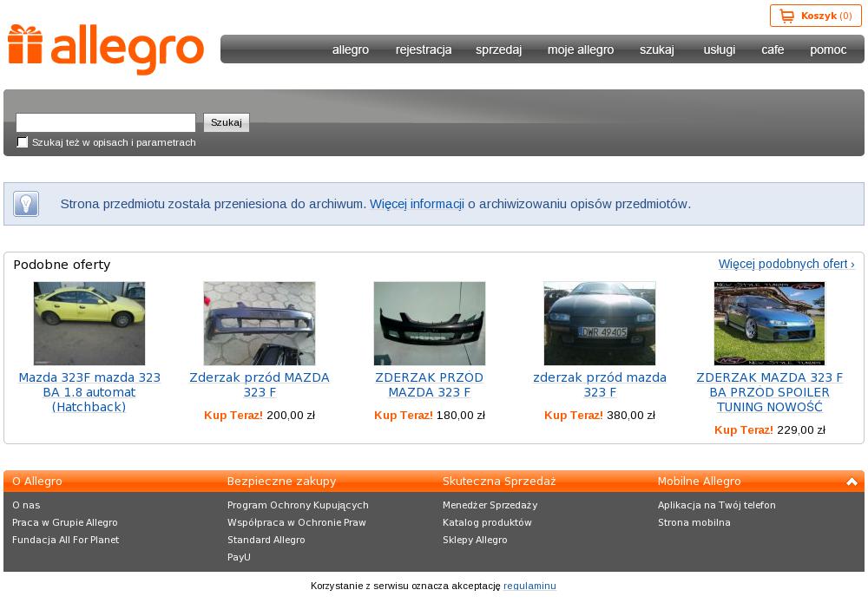Follow the 'Więcej informacji' link

[417, 204]
